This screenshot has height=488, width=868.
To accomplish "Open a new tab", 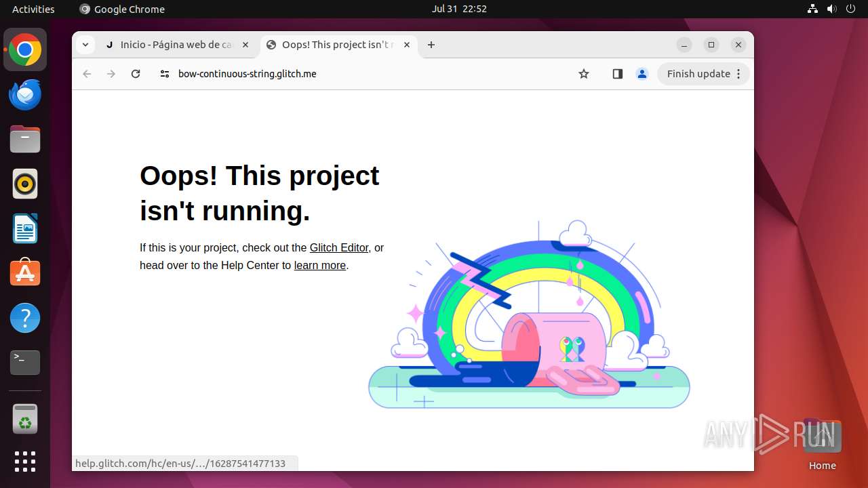I will click(431, 45).
